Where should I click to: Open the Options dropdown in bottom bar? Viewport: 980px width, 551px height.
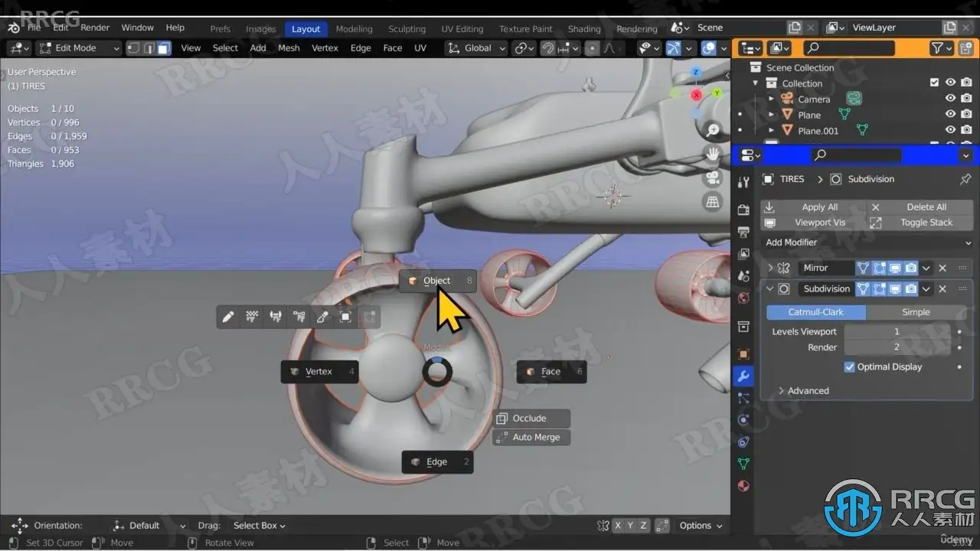(700, 526)
